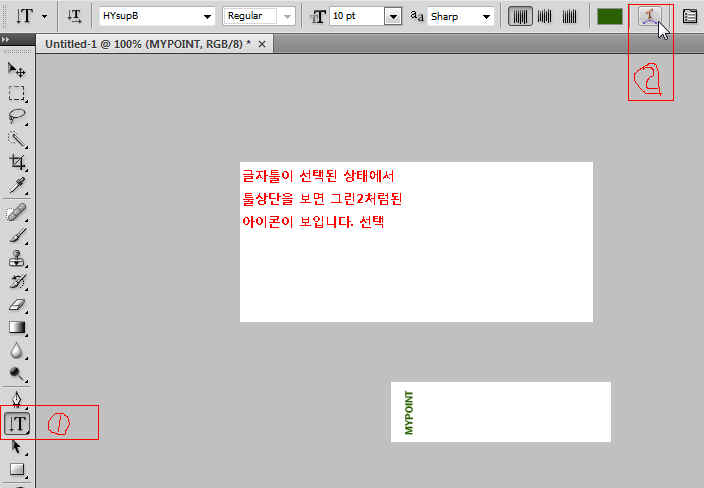Select the Eraser tool
This screenshot has height=488, width=704.
[17, 305]
